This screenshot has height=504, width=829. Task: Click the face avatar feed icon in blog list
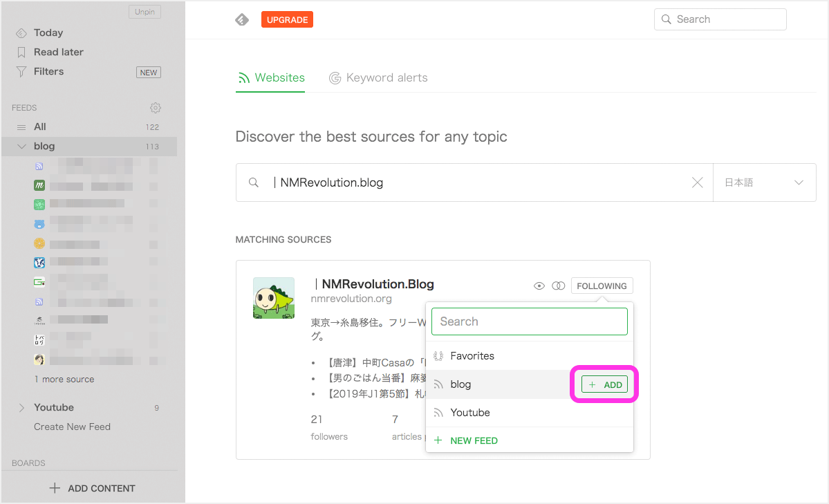tap(39, 360)
